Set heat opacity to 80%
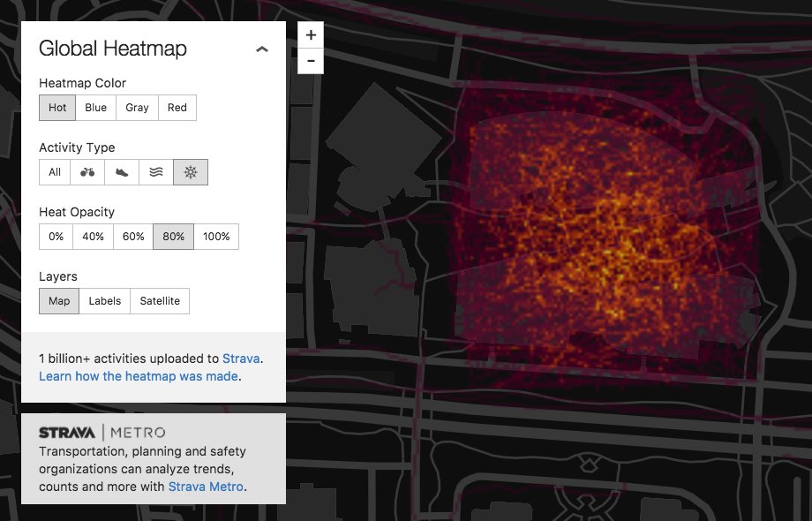The image size is (812, 521). pos(174,237)
